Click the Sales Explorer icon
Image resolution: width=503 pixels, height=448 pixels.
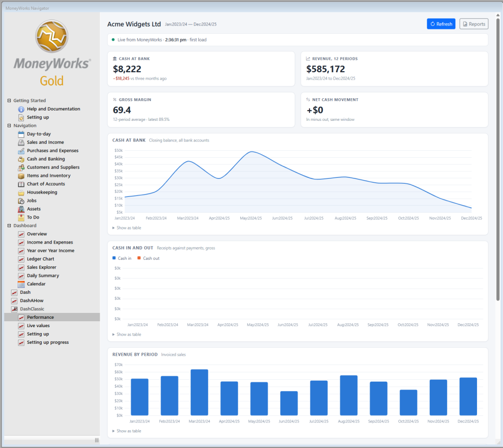pos(21,268)
